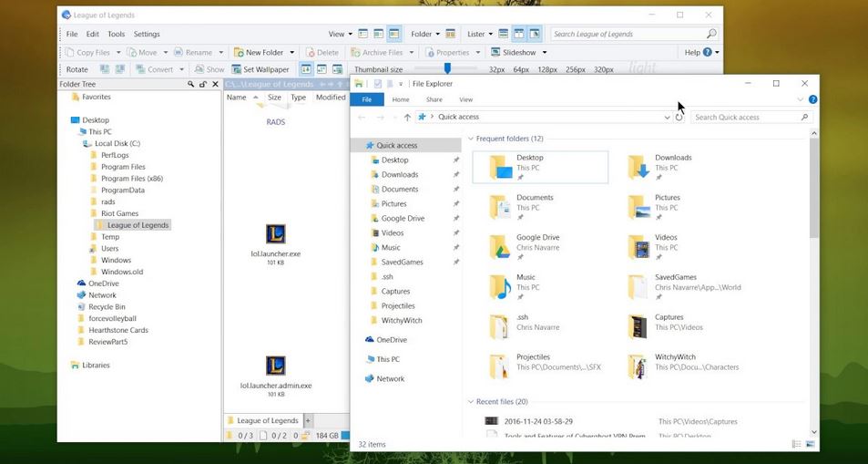
Task: Toggle the highlighted third view pane icon next to View
Action: pos(393,34)
